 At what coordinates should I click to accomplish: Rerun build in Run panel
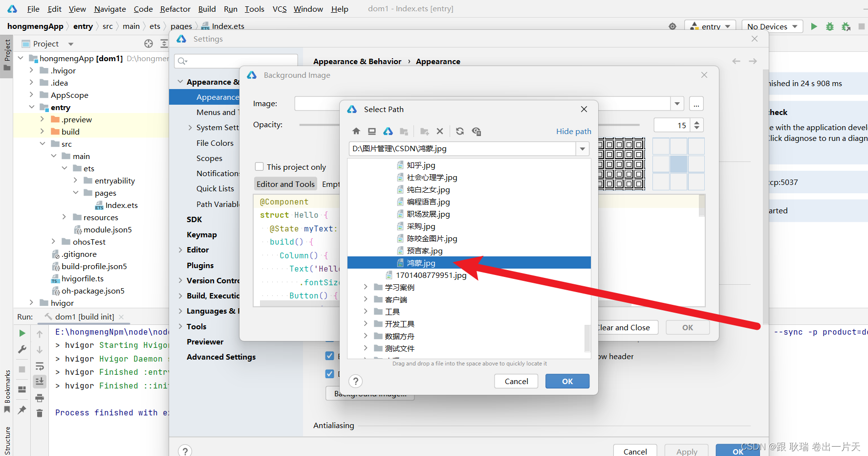click(x=22, y=333)
